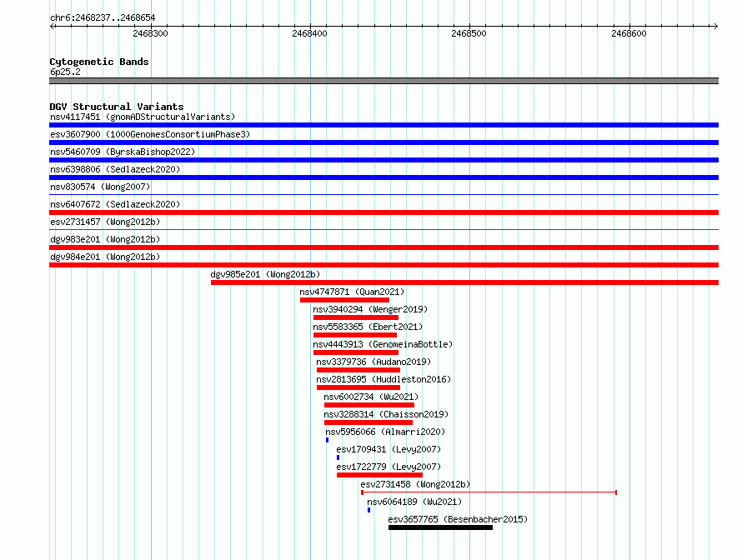Viewport: 742px width, 560px height.
Task: Select the red bar under nsv6002734
Action: pyautogui.click(x=369, y=405)
